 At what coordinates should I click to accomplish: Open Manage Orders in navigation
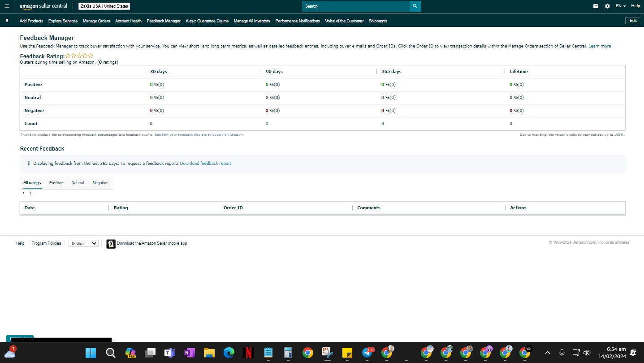pos(96,21)
